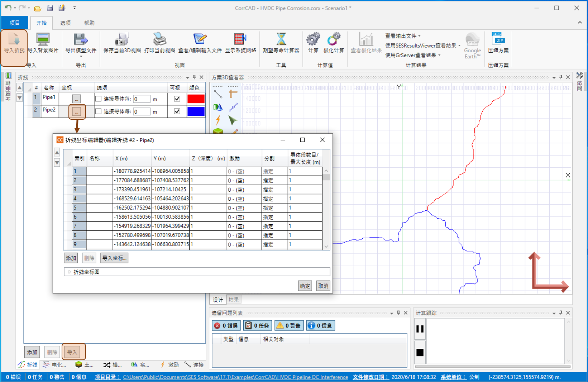
Task: Select the cylinder and cone shapes tool
Action: 218,107
